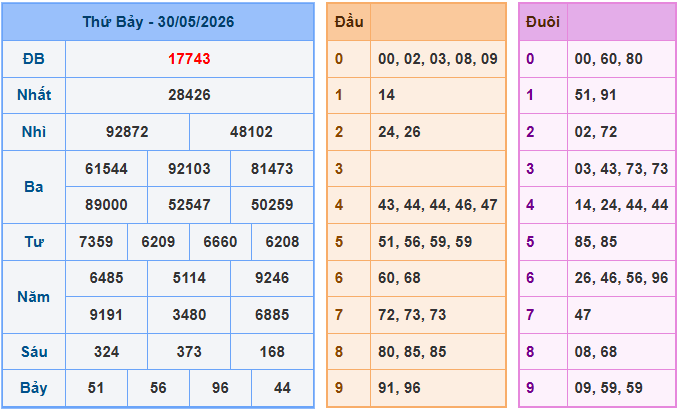Click Đuôi row '26, 46, 56, 96'
678x411 pixels.
coord(621,278)
